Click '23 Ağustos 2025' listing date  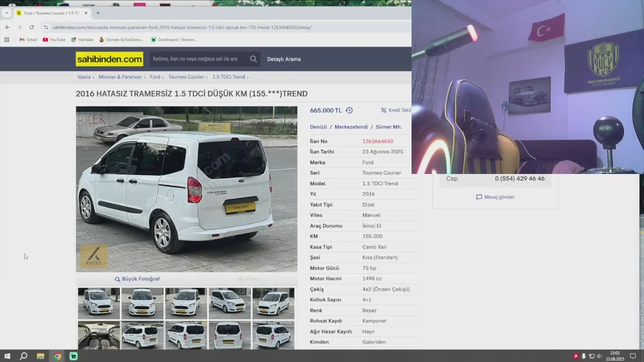[382, 152]
